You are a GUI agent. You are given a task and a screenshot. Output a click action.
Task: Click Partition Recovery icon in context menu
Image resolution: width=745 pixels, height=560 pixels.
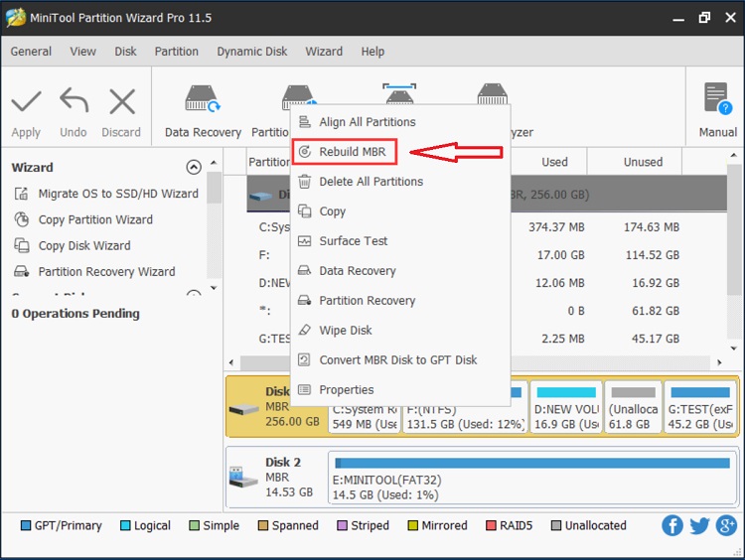pos(305,300)
